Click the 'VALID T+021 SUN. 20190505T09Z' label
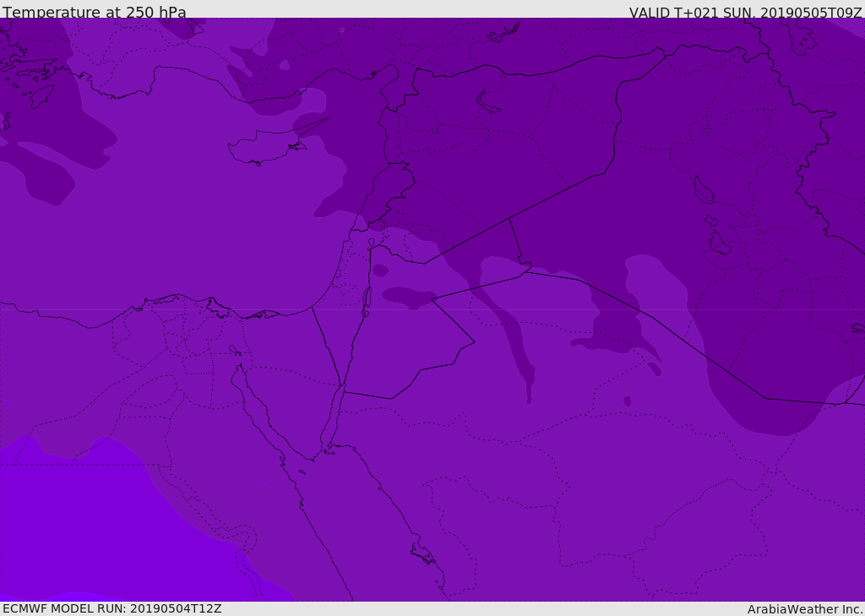The image size is (865, 616). (745, 13)
